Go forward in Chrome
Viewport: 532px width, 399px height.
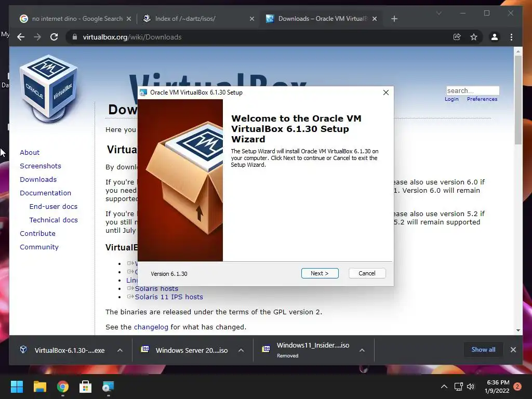tap(37, 37)
